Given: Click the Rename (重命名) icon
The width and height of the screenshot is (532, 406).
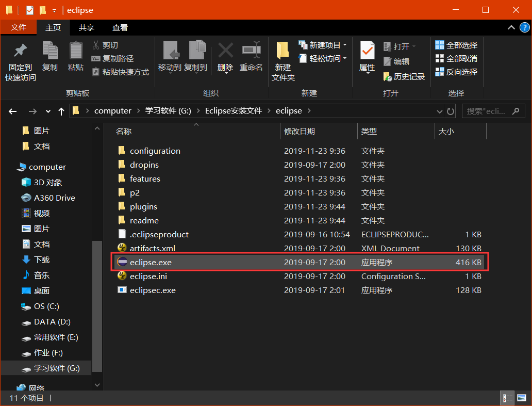Looking at the screenshot, I should point(251,57).
